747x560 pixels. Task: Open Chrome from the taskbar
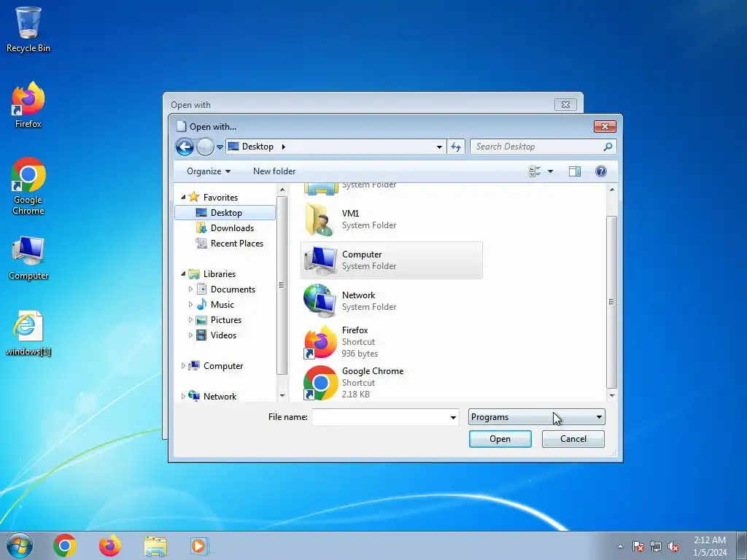click(65, 545)
